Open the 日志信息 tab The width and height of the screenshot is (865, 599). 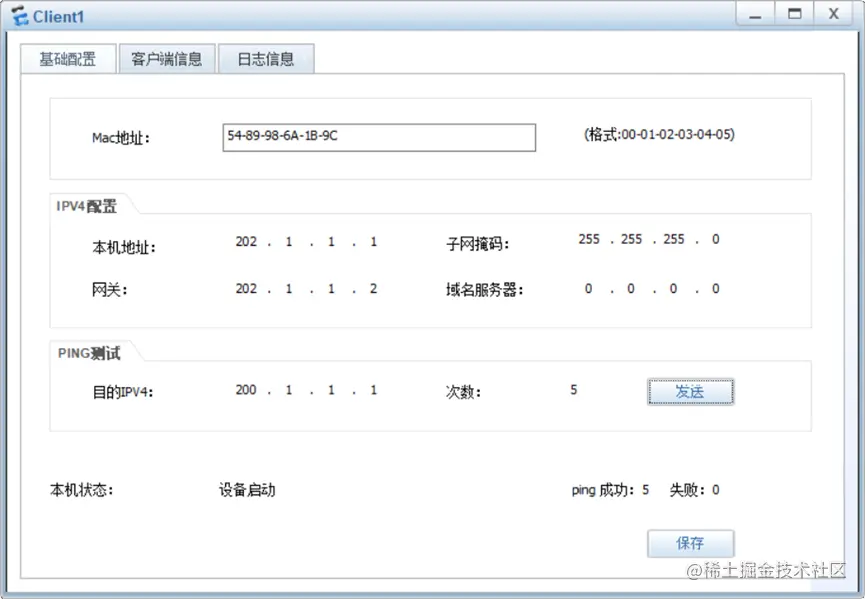[x=266, y=59]
